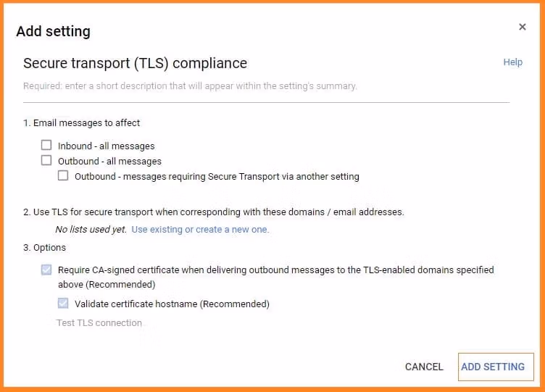Image resolution: width=545 pixels, height=392 pixels.
Task: Click the 'Secure transport (TLS) compliance' heading
Action: 136,63
